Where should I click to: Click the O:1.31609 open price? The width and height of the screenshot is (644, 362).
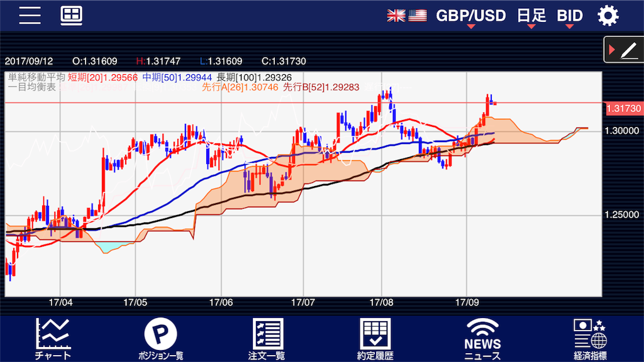tap(95, 61)
